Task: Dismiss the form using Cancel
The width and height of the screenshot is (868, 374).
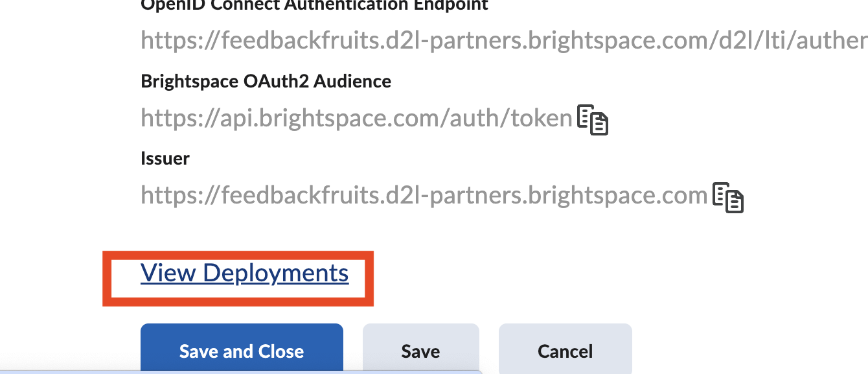Action: [x=565, y=351]
